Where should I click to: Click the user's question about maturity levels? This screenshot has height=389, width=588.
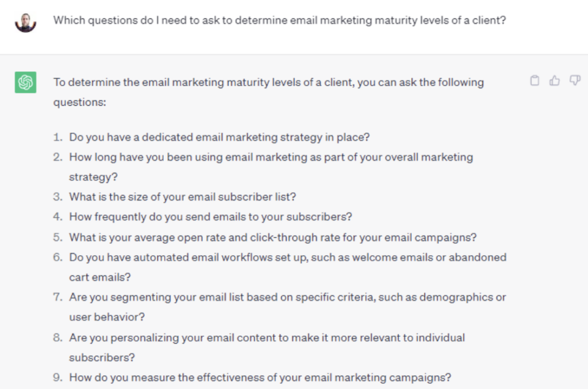coord(279,20)
